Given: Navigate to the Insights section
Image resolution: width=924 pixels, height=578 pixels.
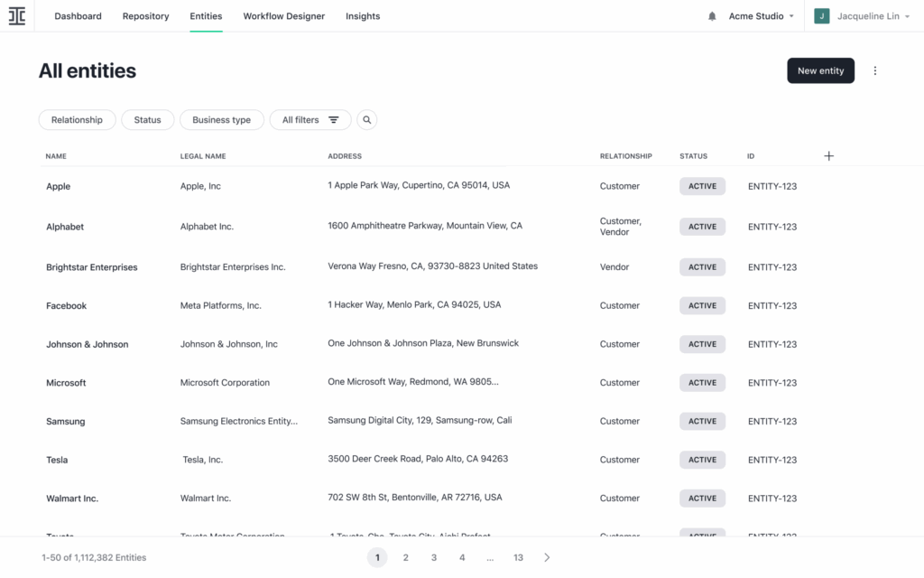Looking at the screenshot, I should pos(362,15).
